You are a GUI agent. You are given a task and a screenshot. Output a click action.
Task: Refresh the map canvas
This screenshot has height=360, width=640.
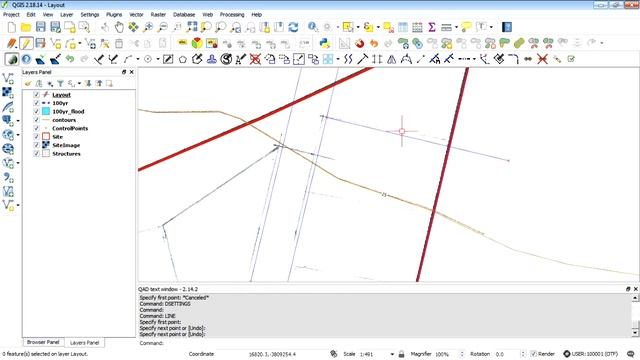coord(293,27)
